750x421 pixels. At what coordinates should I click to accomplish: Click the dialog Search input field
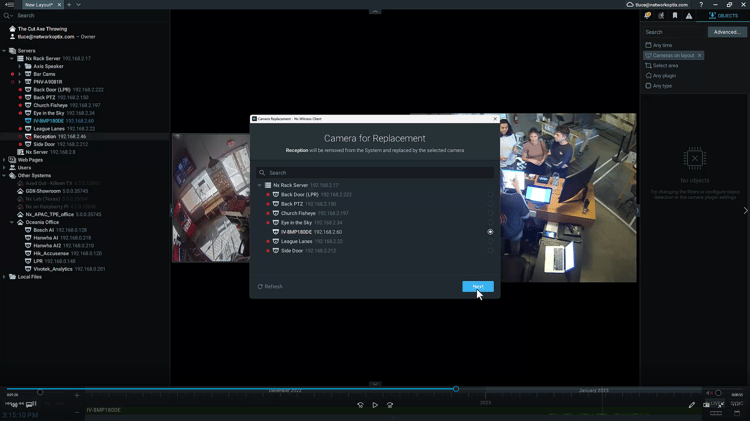375,173
